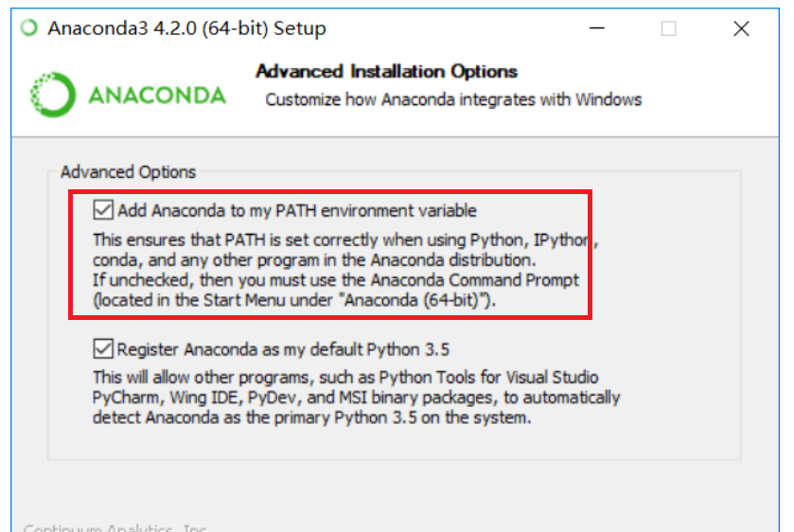Image resolution: width=794 pixels, height=532 pixels.
Task: Click the green Anaconda ring logo
Action: click(51, 97)
